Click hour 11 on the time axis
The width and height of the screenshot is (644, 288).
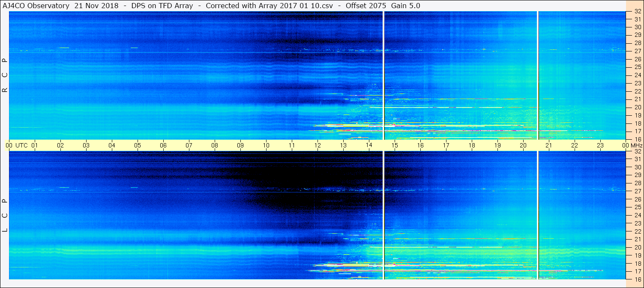pyautogui.click(x=292, y=145)
